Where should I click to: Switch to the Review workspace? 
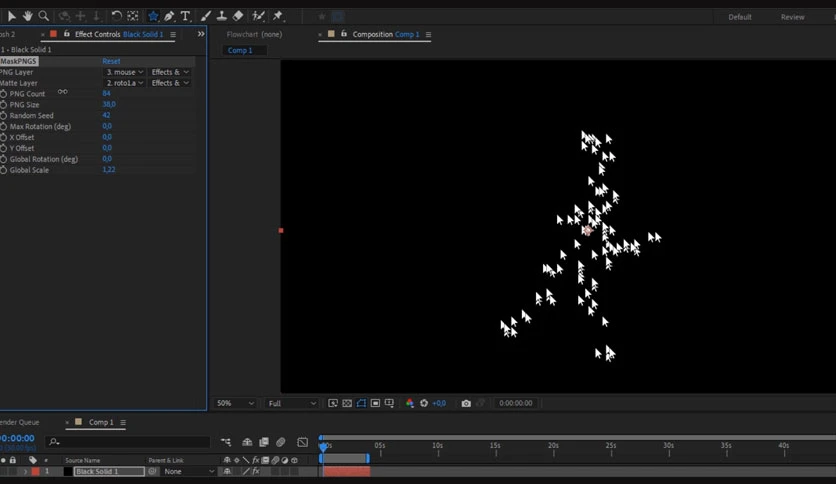pos(792,17)
